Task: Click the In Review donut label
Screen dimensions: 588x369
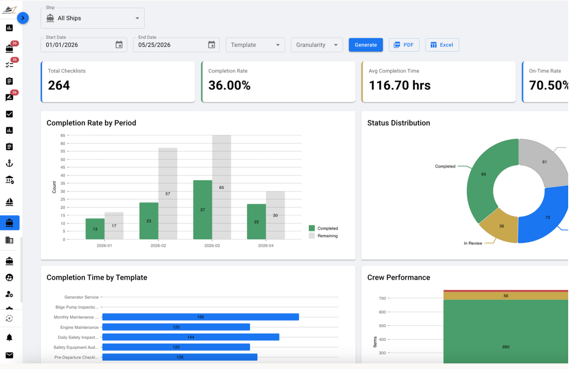Action: (x=473, y=243)
